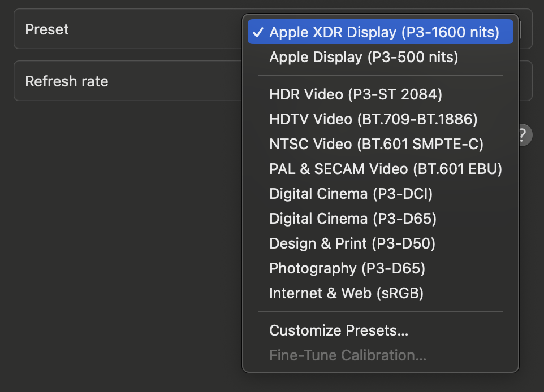Select Digital Cinema (P3-D65) preset

click(x=380, y=219)
